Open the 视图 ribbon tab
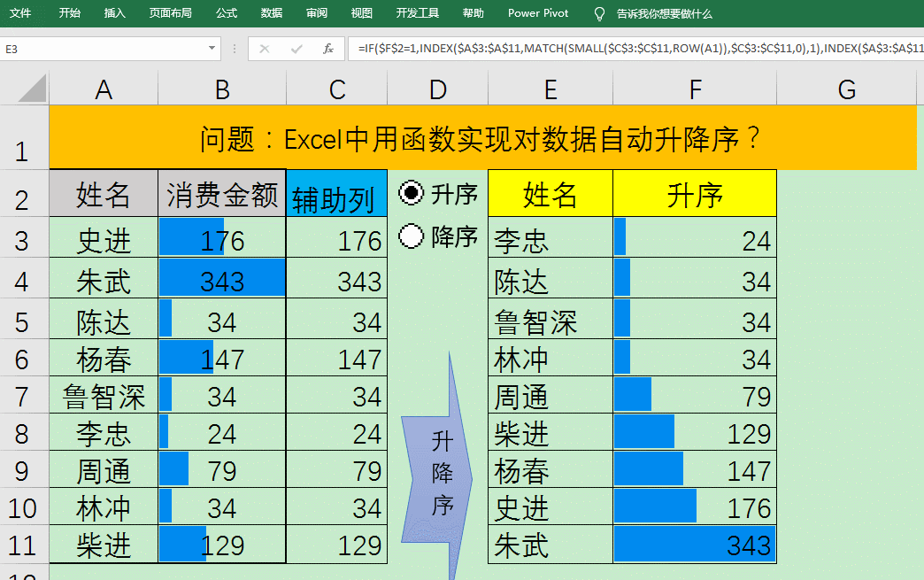 (362, 13)
